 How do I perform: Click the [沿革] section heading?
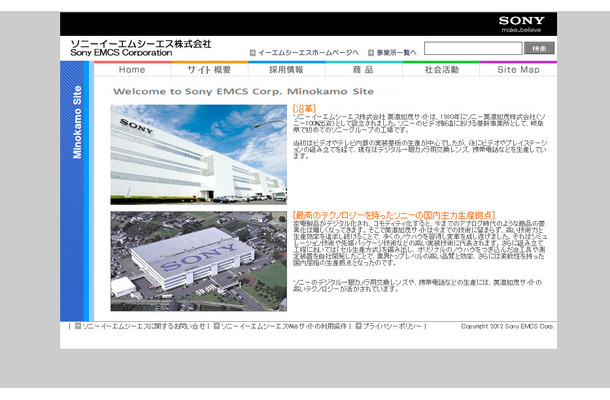304,109
